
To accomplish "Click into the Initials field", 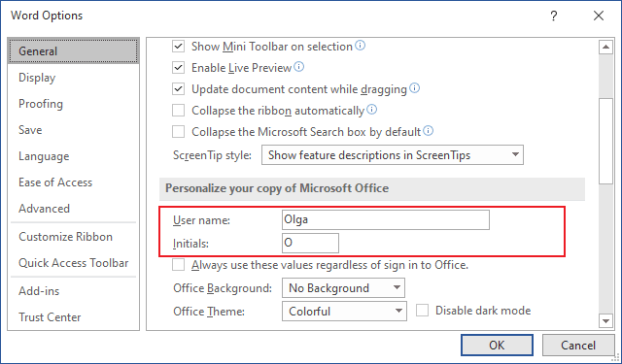I will [310, 243].
